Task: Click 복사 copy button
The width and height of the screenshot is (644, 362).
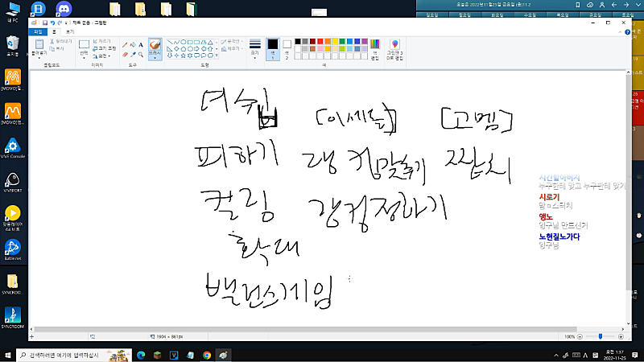Action: point(56,48)
